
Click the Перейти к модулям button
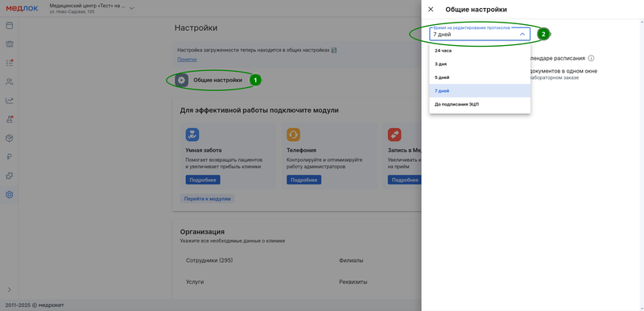(208, 198)
